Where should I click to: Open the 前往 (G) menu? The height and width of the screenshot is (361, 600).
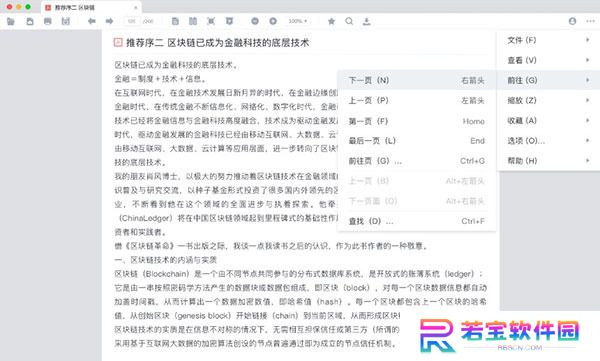tap(548, 80)
